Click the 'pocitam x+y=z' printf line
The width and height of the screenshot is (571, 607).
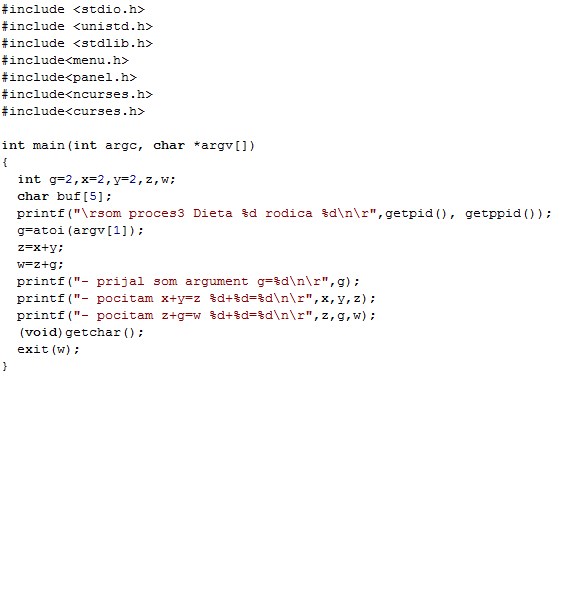[x=196, y=298]
